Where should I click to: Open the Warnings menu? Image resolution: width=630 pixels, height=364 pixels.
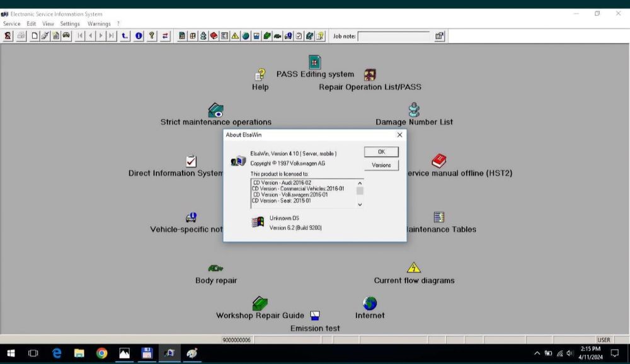pos(99,24)
